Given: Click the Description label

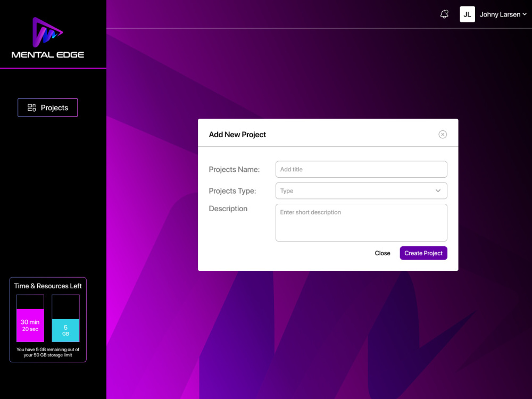Looking at the screenshot, I should pos(228,209).
